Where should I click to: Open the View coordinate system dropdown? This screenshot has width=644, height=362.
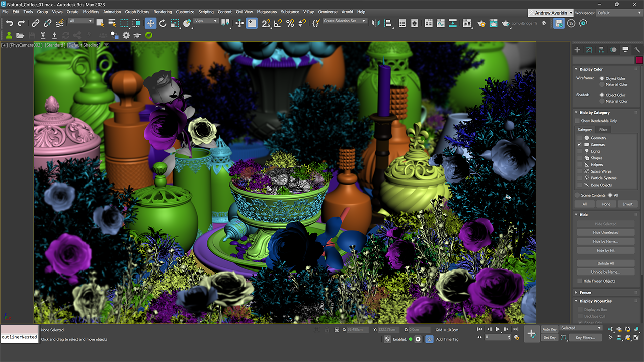click(x=206, y=21)
